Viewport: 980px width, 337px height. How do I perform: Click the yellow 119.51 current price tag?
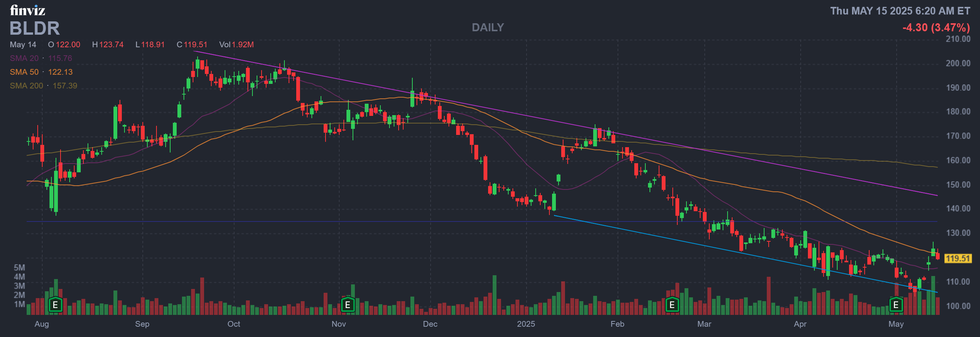(x=958, y=258)
